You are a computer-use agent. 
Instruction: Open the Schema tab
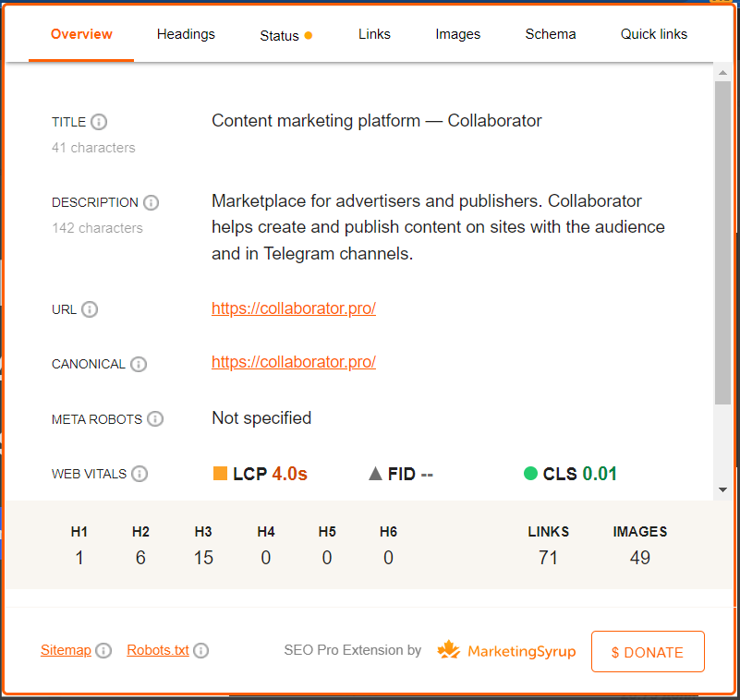(550, 34)
